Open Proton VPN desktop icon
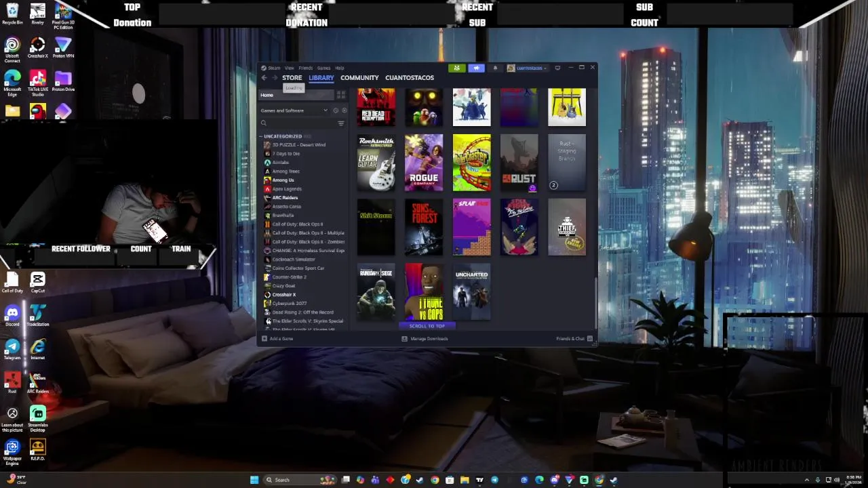This screenshot has width=868, height=488. click(63, 48)
